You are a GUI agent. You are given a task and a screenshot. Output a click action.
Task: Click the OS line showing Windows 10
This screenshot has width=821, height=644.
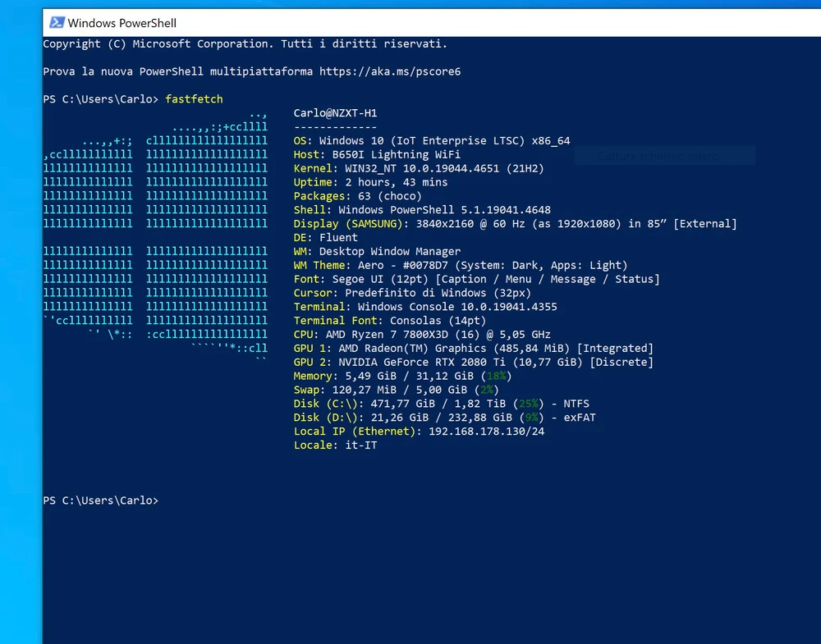click(x=431, y=141)
